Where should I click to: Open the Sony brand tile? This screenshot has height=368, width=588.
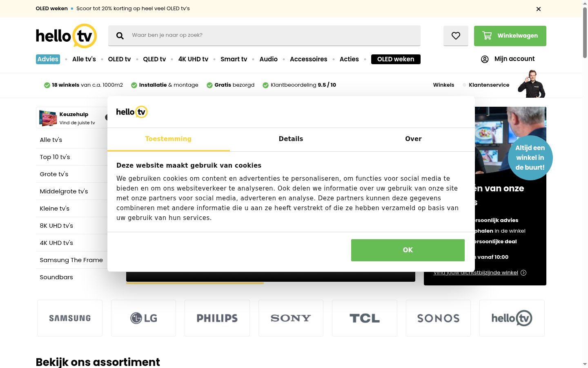point(291,318)
